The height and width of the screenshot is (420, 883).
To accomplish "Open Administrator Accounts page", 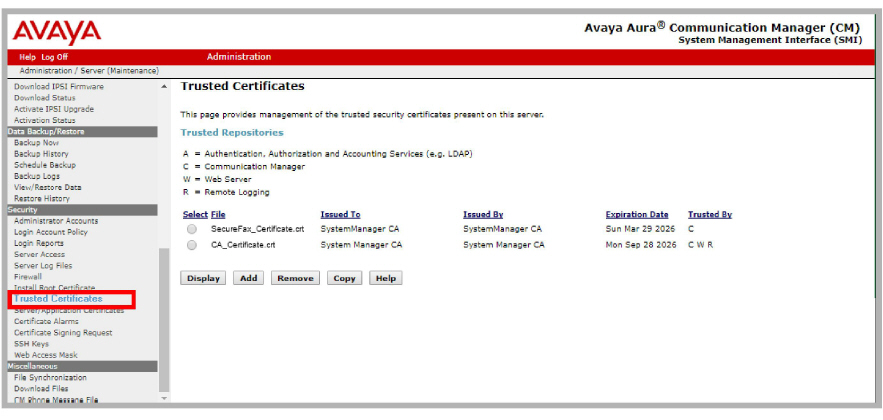I will (x=56, y=221).
